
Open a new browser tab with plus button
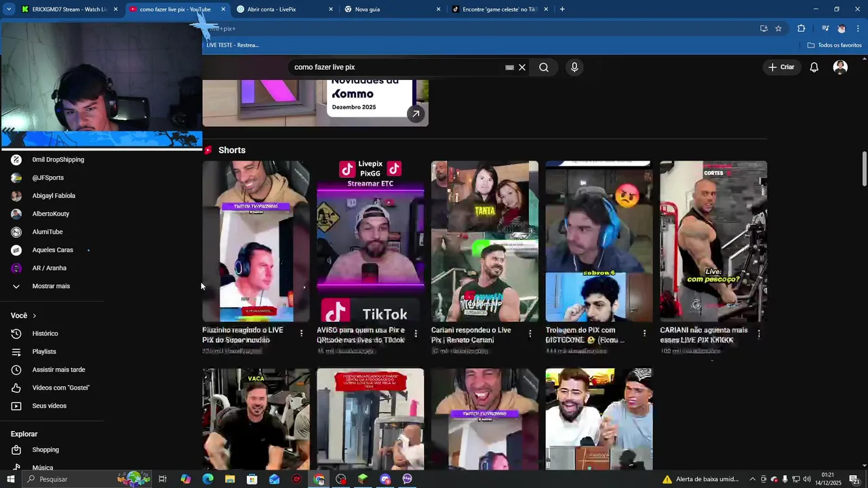pos(562,9)
